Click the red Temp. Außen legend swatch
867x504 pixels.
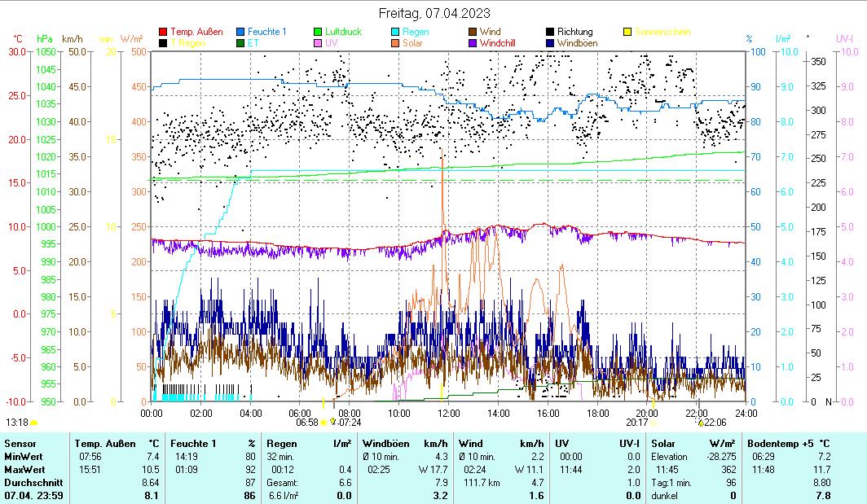pyautogui.click(x=163, y=32)
